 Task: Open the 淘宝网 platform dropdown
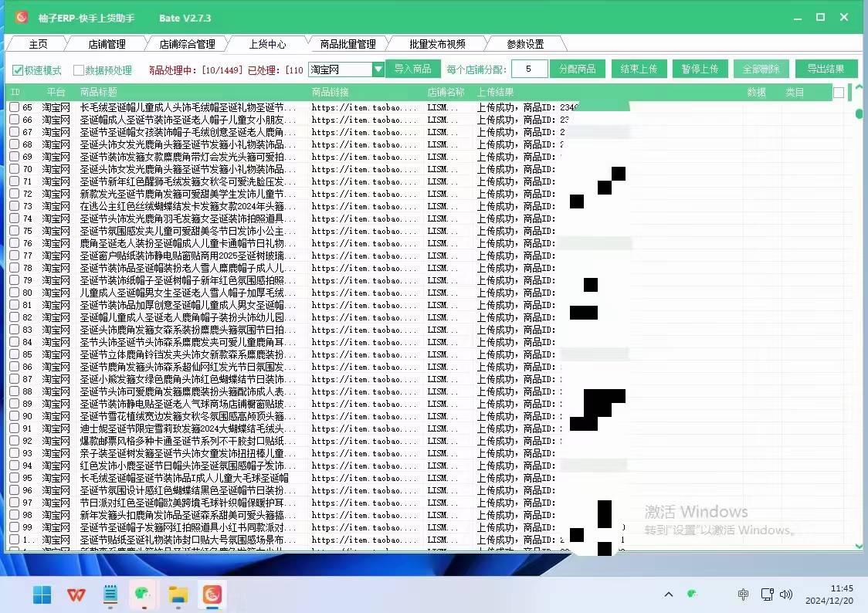378,69
